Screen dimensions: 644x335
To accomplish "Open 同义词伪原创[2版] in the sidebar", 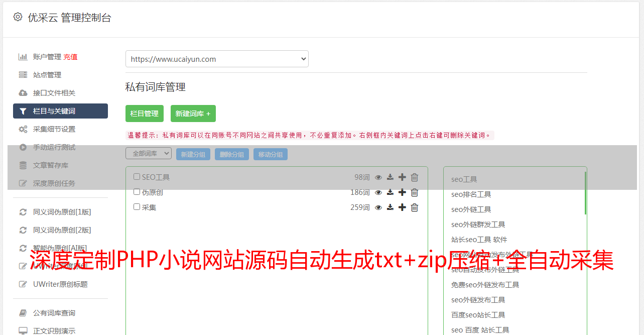I will (x=62, y=230).
